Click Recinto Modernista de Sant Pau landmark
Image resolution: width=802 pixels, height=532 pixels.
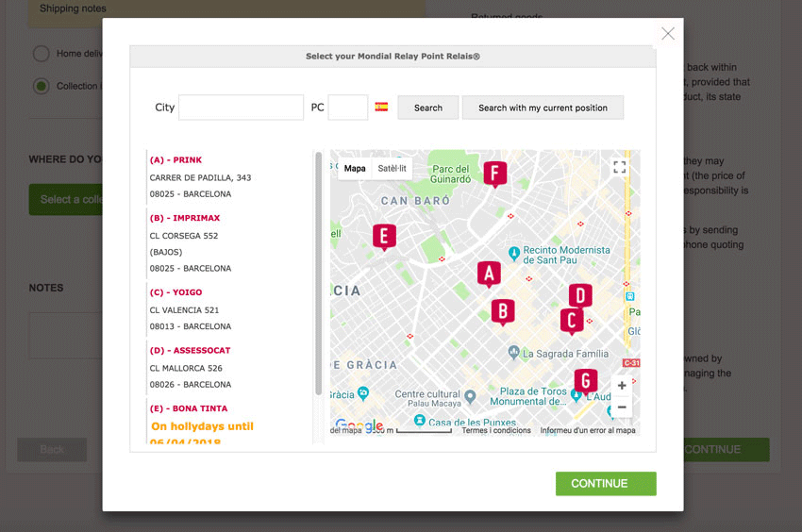pyautogui.click(x=514, y=253)
